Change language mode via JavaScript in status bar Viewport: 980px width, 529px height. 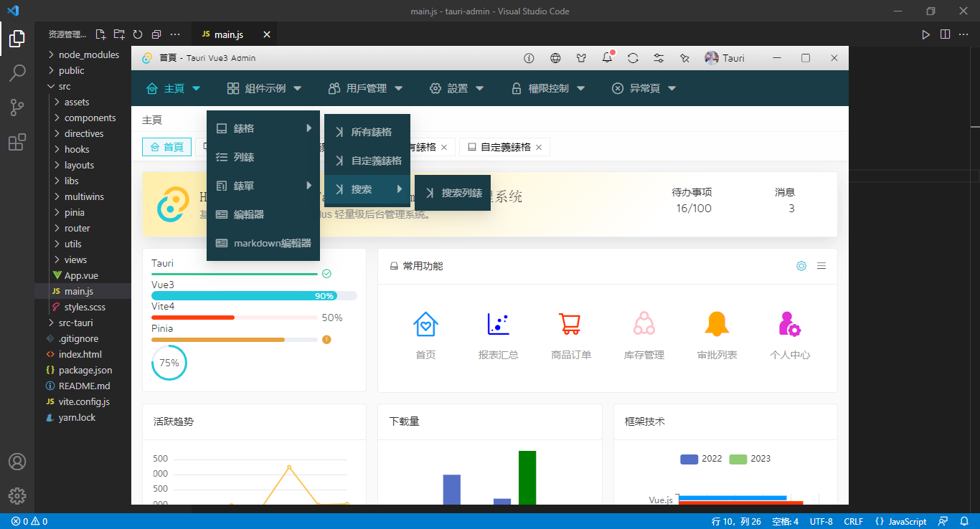coord(901,521)
